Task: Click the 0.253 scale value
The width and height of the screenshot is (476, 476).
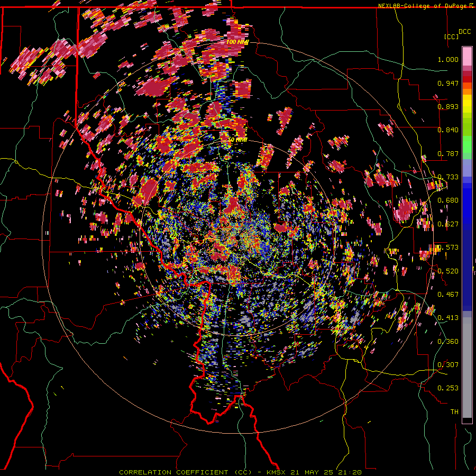Action: point(448,388)
